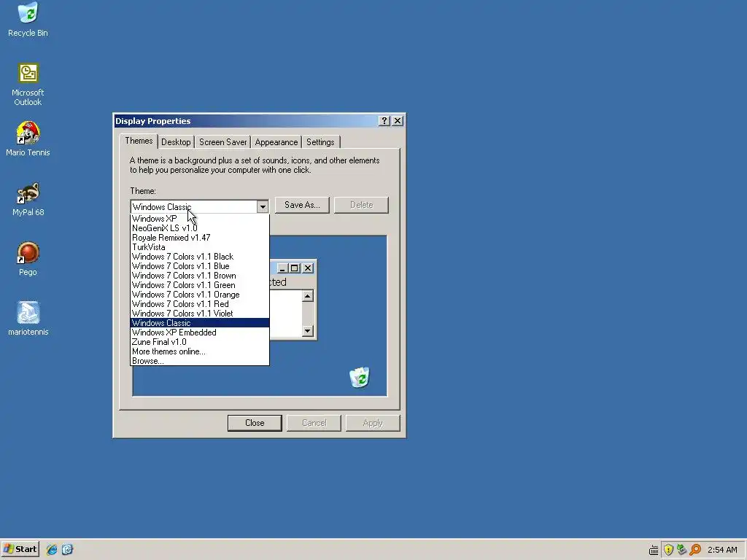Choose Windows XP Embedded theme

[x=200, y=332]
